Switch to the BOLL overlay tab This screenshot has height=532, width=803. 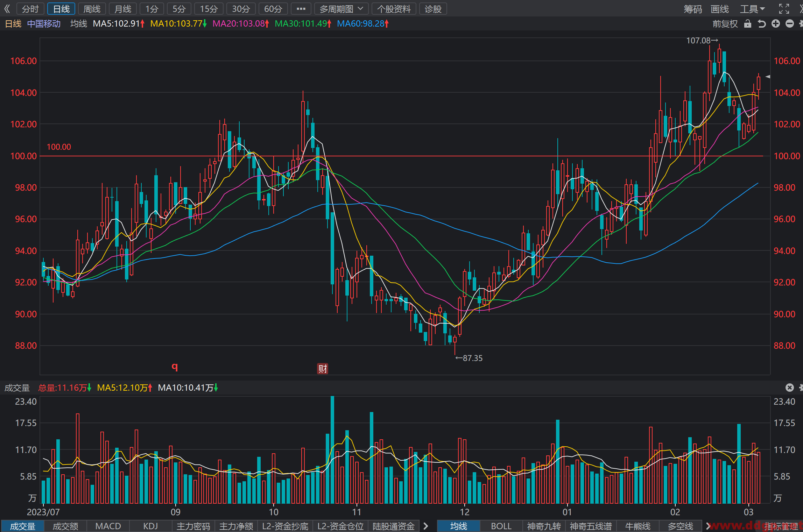tap(501, 526)
